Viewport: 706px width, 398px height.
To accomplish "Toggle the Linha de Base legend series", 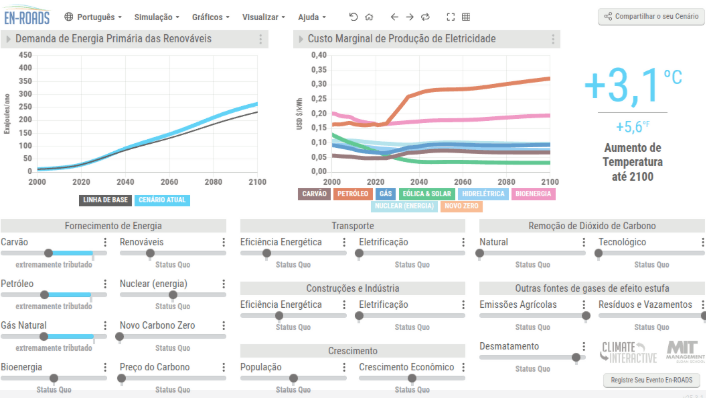I will tap(105, 200).
